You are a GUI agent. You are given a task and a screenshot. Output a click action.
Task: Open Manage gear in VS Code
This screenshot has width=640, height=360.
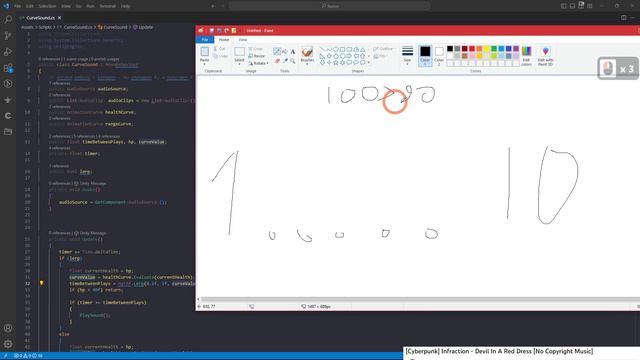[8, 344]
